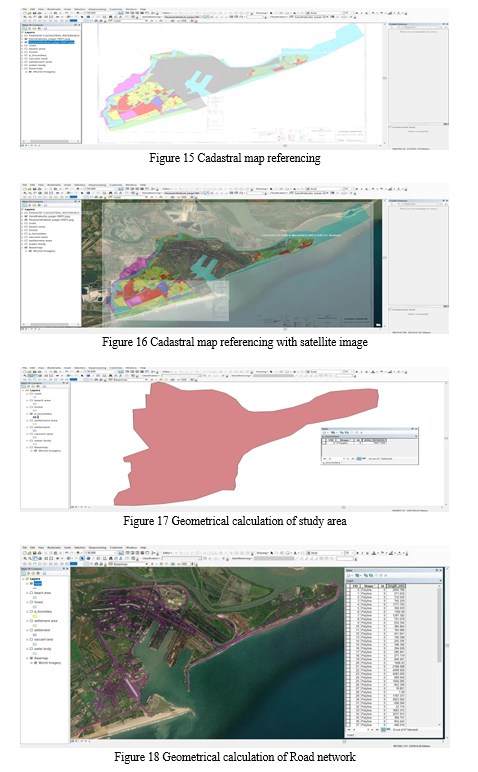Open the Customize menu in Figure 18 window

click(116, 547)
